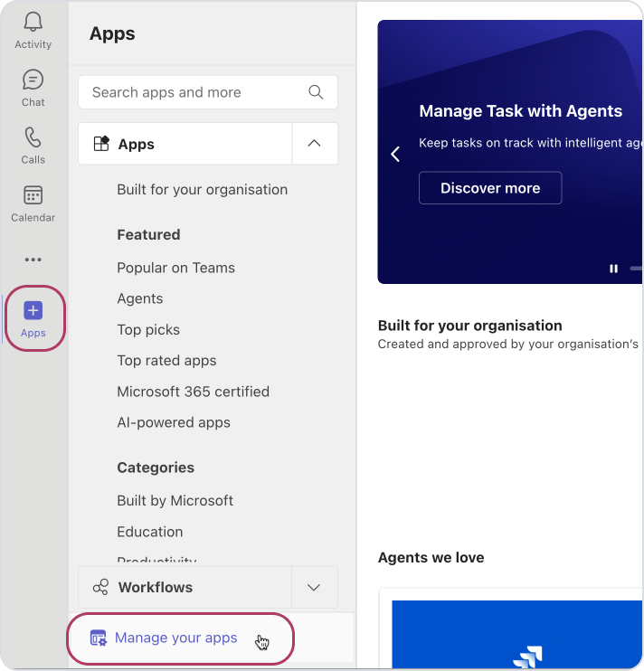This screenshot has height=671, width=644.
Task: Click the Agents we love heading
Action: click(431, 558)
